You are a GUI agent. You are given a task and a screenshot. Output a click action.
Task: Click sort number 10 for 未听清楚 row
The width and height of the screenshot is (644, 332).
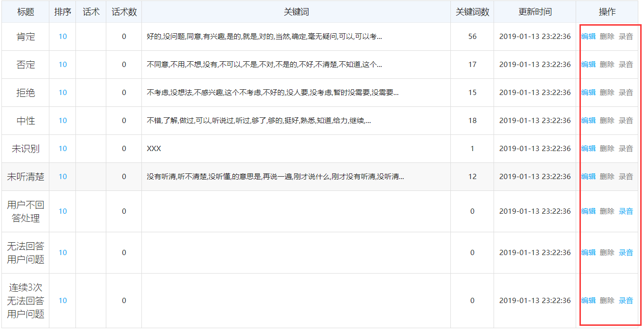click(63, 177)
